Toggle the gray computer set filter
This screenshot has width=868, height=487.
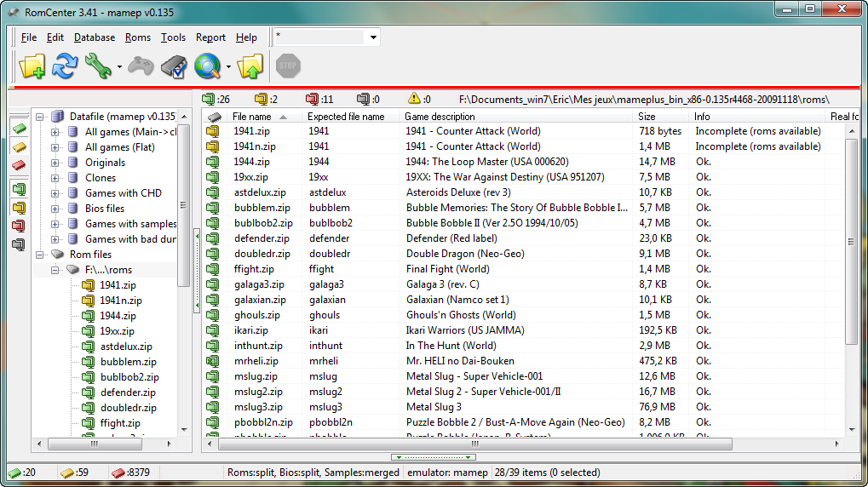18,244
